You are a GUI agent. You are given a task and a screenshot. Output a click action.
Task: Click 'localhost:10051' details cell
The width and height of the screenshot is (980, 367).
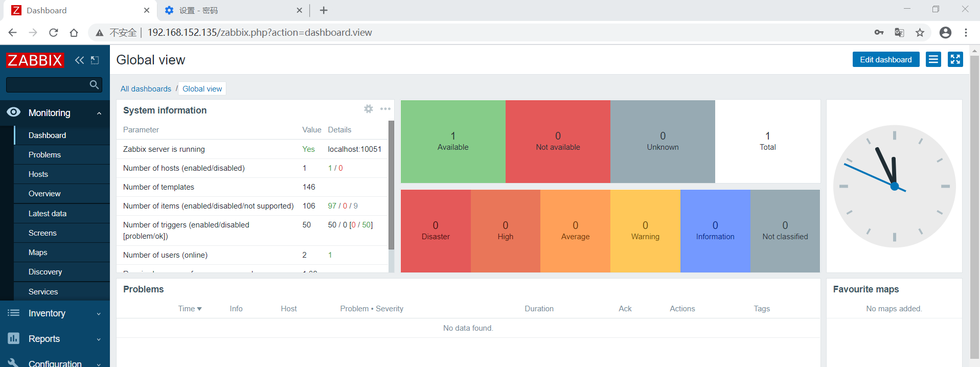355,149
